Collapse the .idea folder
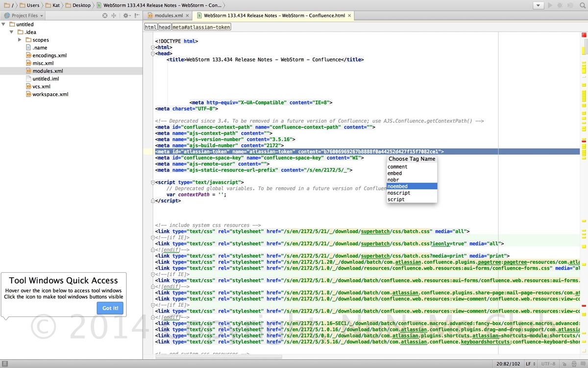Image resolution: width=588 pixels, height=368 pixels. tap(12, 32)
